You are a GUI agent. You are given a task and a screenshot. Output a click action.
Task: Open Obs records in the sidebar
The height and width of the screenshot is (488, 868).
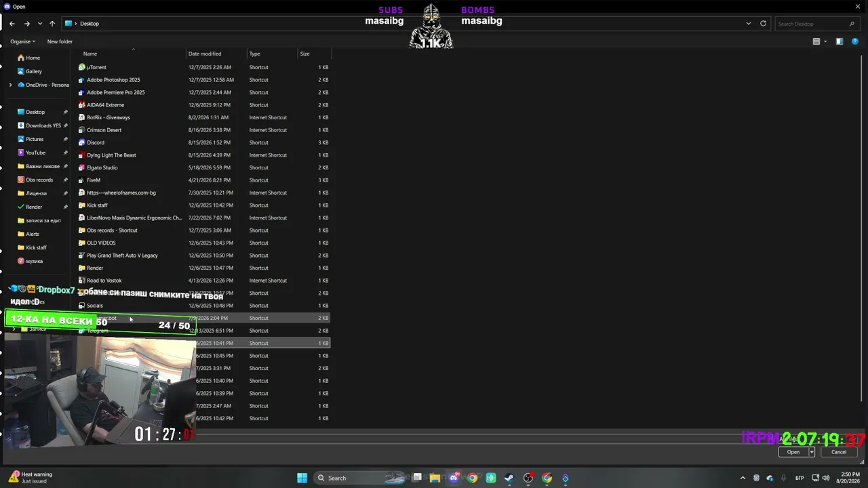pyautogui.click(x=39, y=180)
